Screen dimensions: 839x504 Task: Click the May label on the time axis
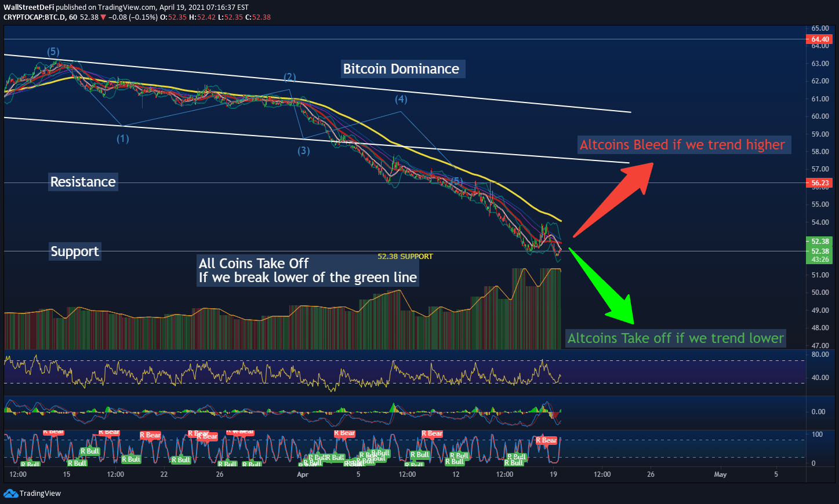point(720,474)
